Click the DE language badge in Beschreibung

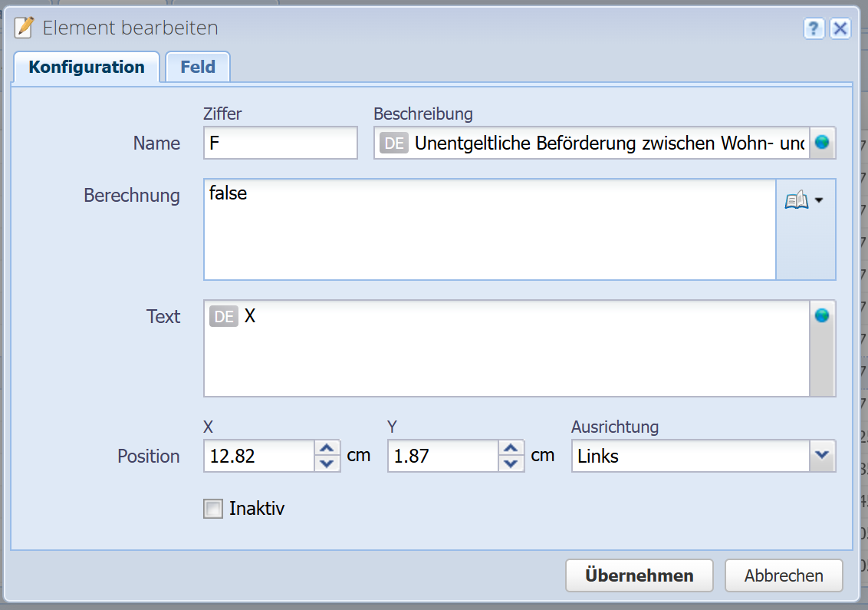[394, 143]
